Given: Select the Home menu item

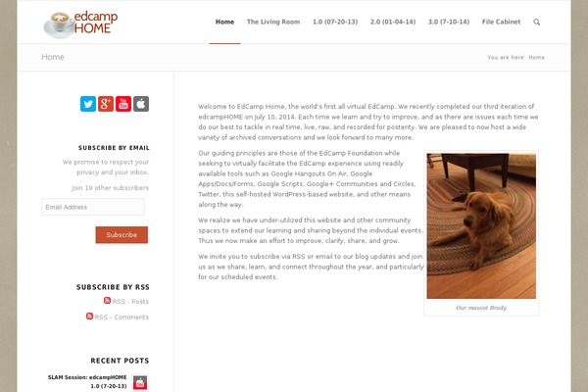Looking at the screenshot, I should coord(224,22).
